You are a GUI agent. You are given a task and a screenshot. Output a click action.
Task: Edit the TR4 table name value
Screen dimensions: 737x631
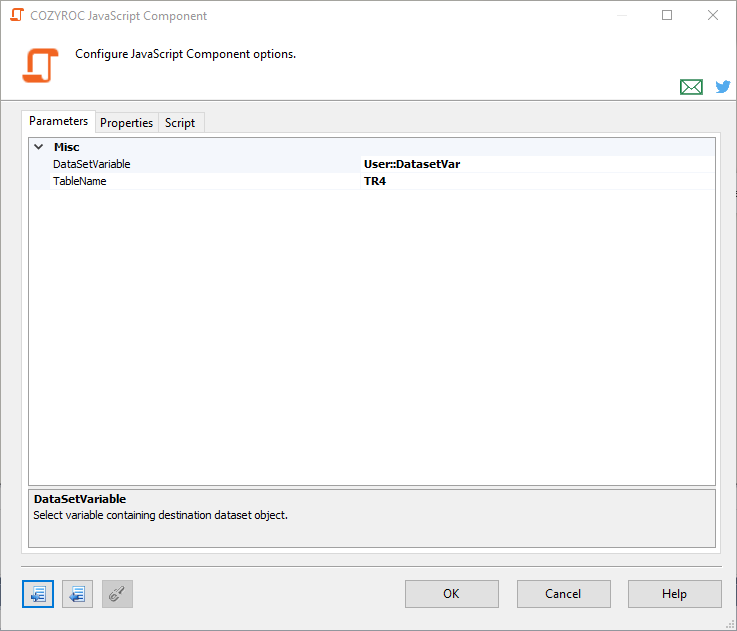click(x=538, y=181)
